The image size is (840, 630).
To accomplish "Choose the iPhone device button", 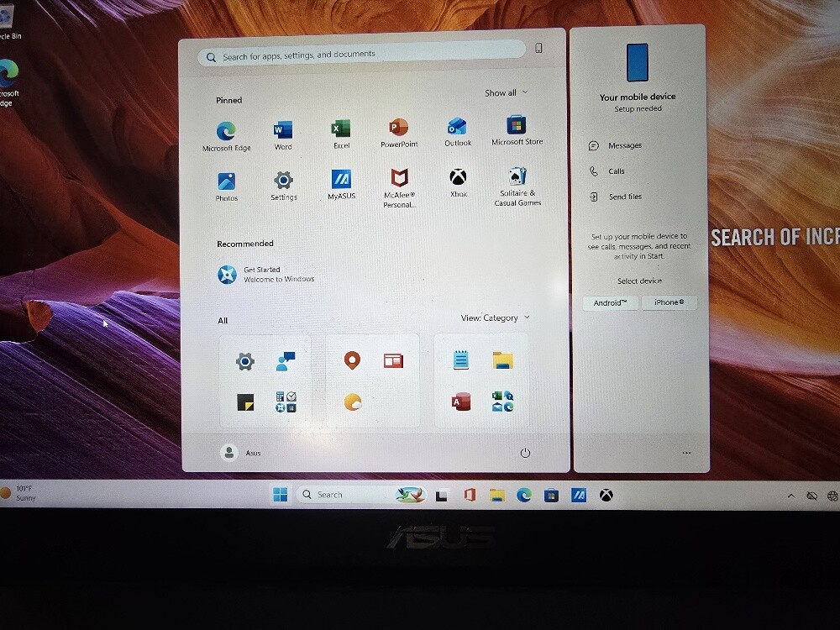I will point(669,302).
